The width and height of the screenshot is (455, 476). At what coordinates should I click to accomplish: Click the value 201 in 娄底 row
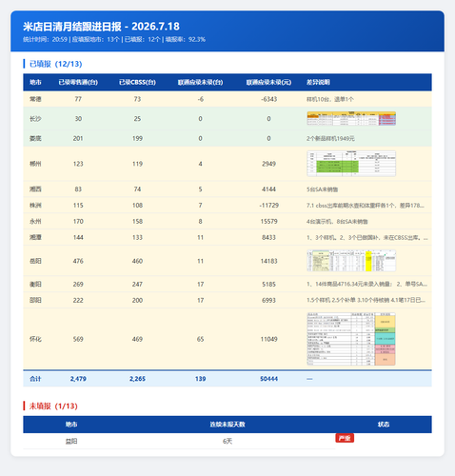coord(78,138)
